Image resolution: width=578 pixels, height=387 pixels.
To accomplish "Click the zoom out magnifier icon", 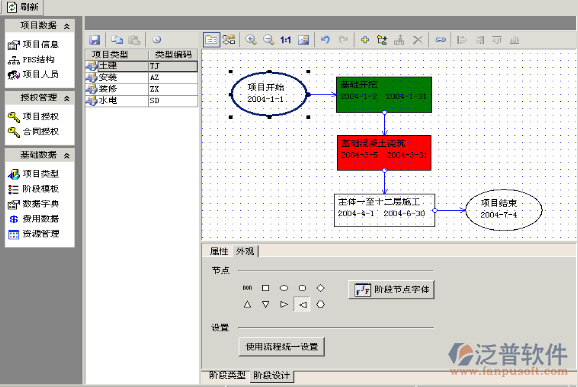I will click(268, 40).
